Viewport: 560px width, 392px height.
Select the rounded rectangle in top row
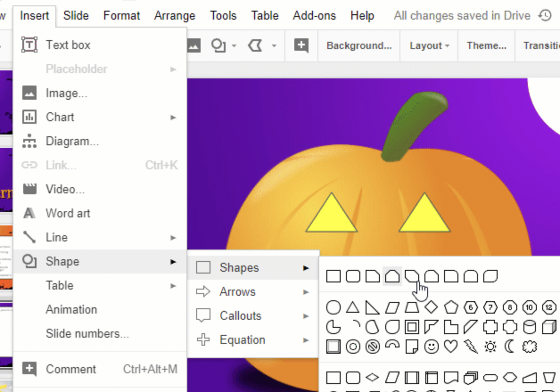[x=353, y=276]
